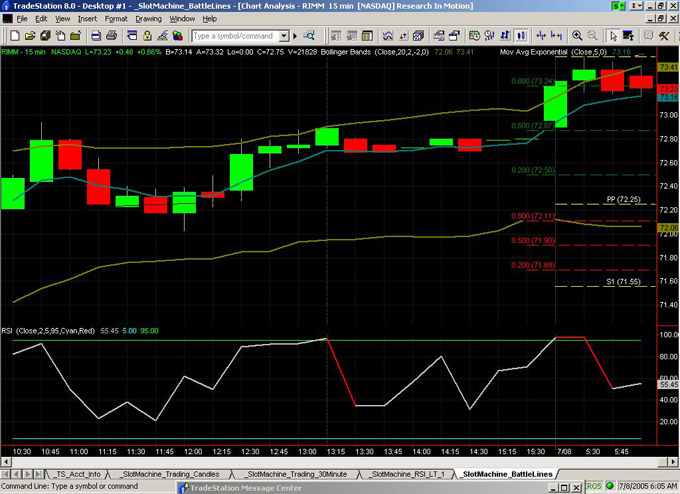Image resolution: width=680 pixels, height=494 pixels.
Task: Click the drawing pencil ruler icon
Action: click(x=163, y=36)
